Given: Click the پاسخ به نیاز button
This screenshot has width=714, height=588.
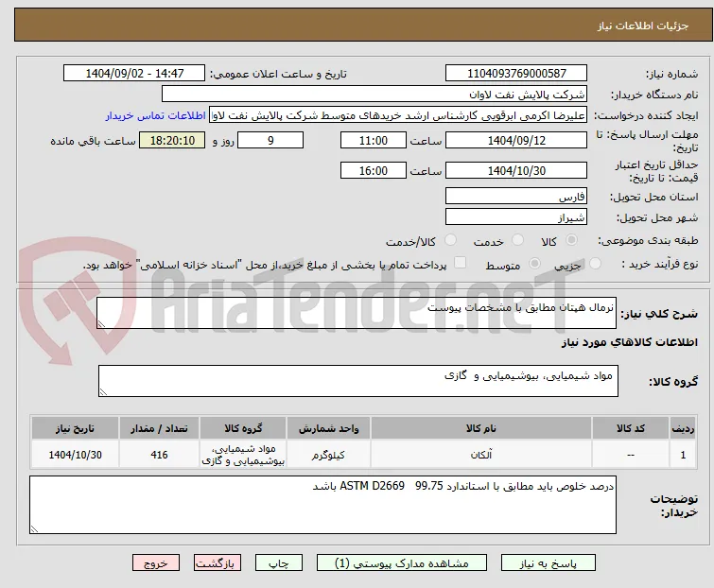Looking at the screenshot, I should click(x=548, y=563).
